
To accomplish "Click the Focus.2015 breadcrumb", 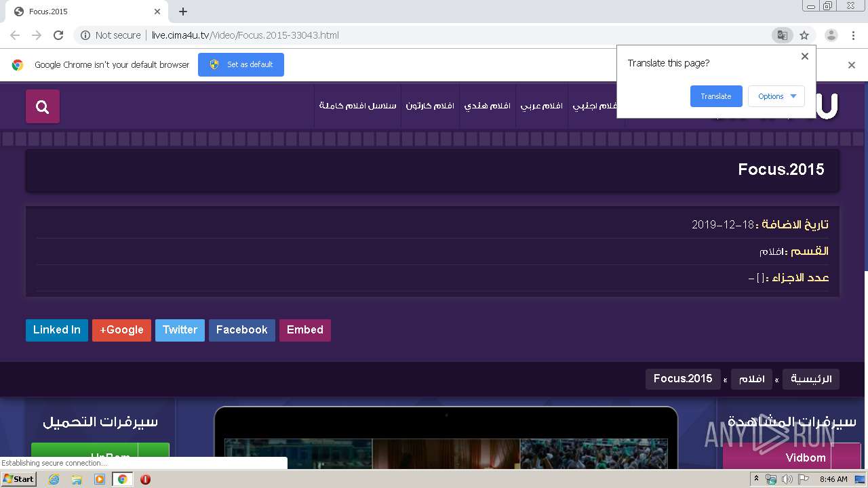I will tap(683, 379).
